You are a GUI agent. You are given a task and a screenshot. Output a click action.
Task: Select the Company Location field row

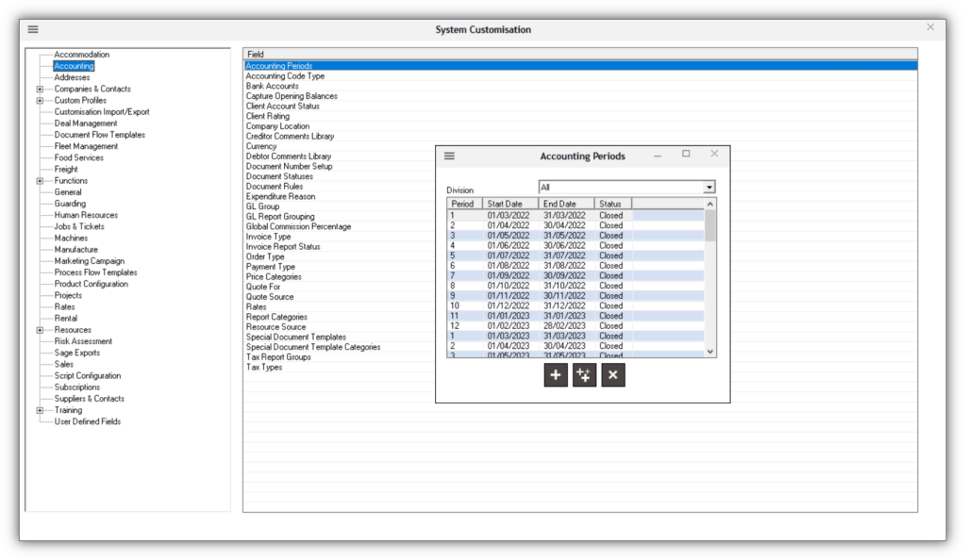coord(580,126)
